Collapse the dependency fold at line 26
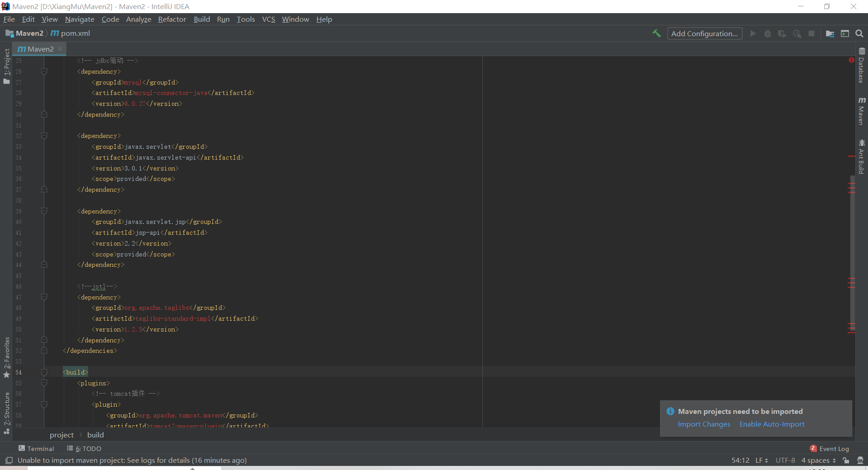 [x=44, y=71]
